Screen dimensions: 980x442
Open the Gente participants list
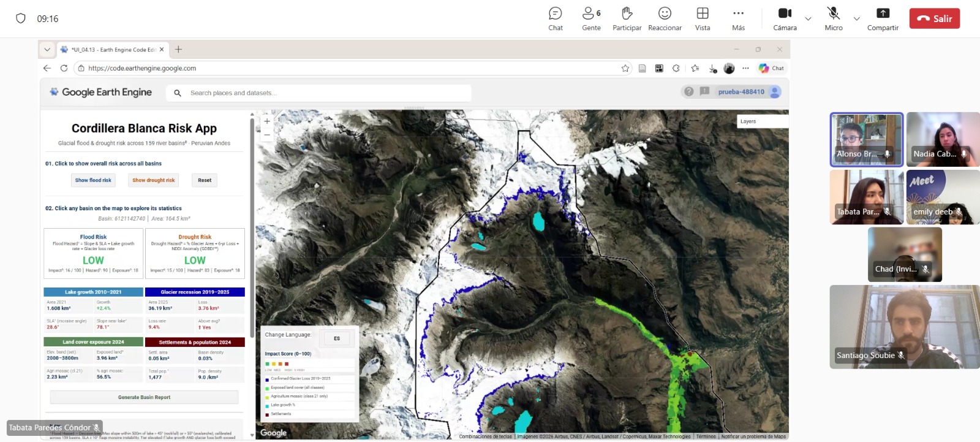591,18
